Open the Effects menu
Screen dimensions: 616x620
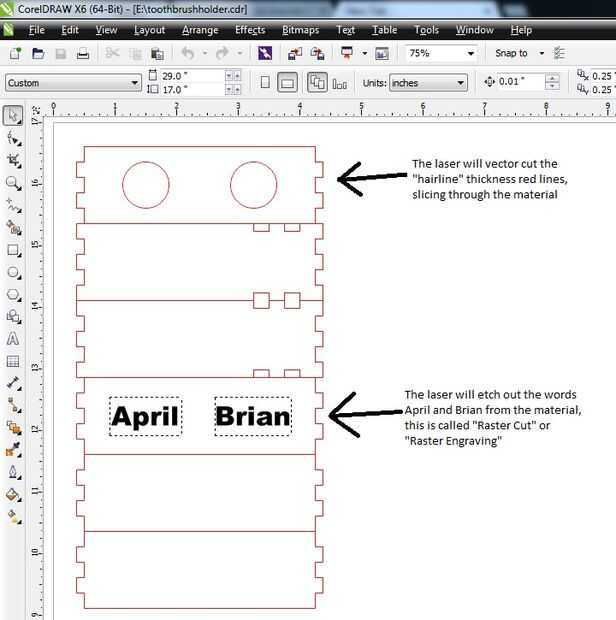tap(250, 30)
